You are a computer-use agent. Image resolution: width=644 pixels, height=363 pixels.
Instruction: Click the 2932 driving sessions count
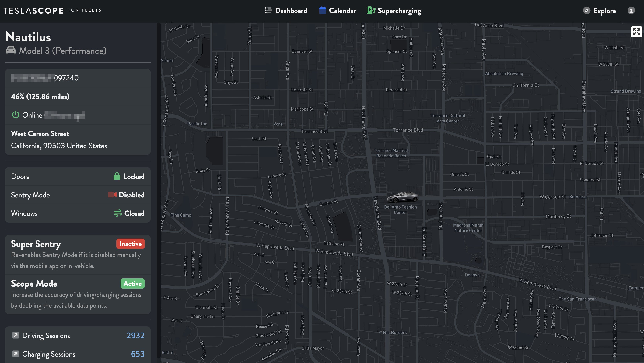[x=135, y=336]
